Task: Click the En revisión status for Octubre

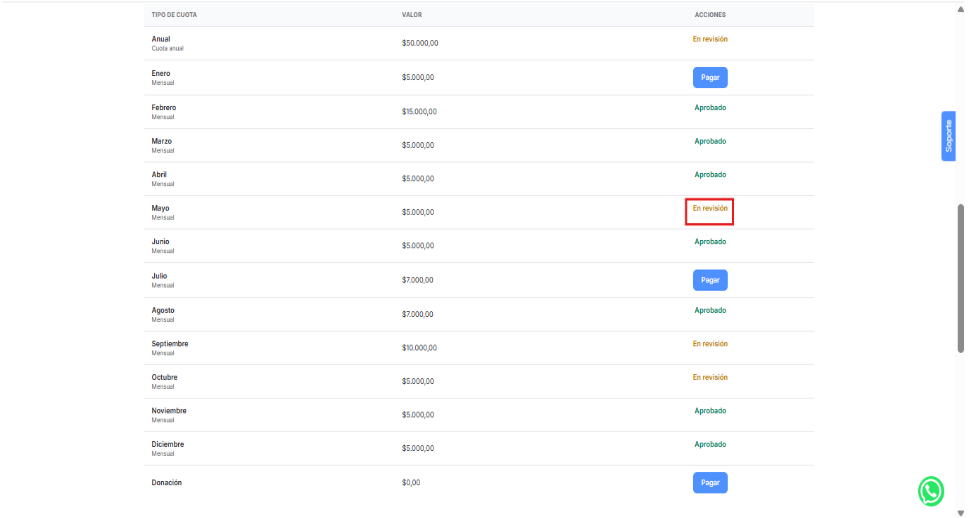Action: click(710, 378)
